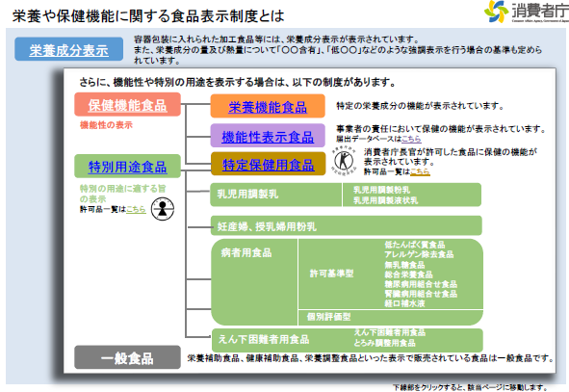Click the 個別評価型 label
Viewport: 569px width, 392px height.
point(328,317)
